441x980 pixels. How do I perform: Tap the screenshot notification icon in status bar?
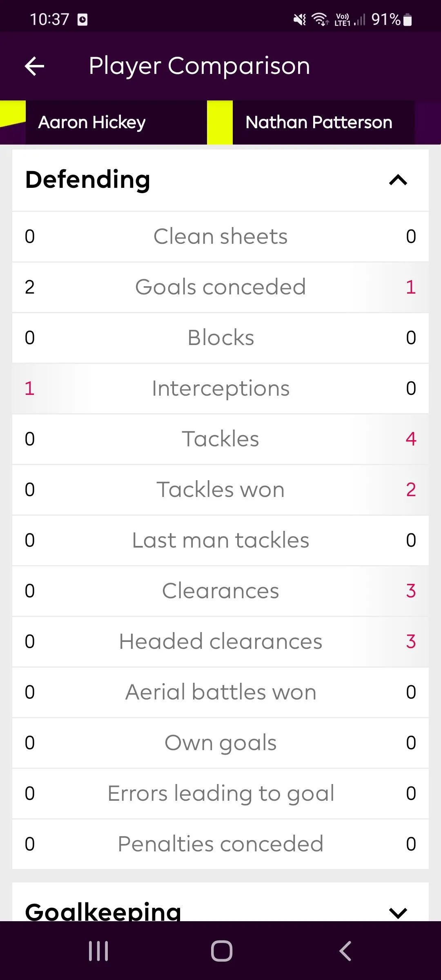click(82, 20)
